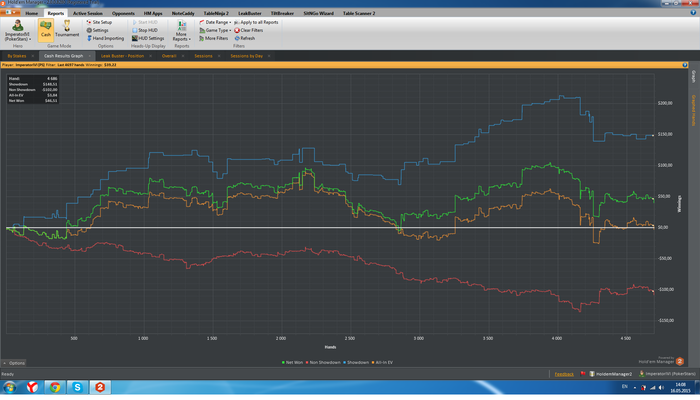The image size is (700, 400).
Task: Click Stop HUD
Action: (145, 30)
